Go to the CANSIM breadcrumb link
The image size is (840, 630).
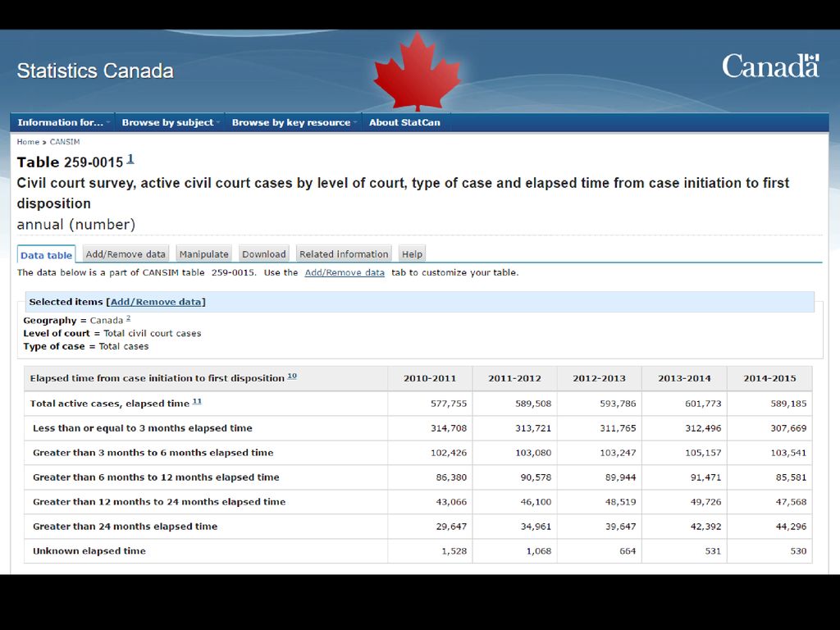pyautogui.click(x=65, y=142)
